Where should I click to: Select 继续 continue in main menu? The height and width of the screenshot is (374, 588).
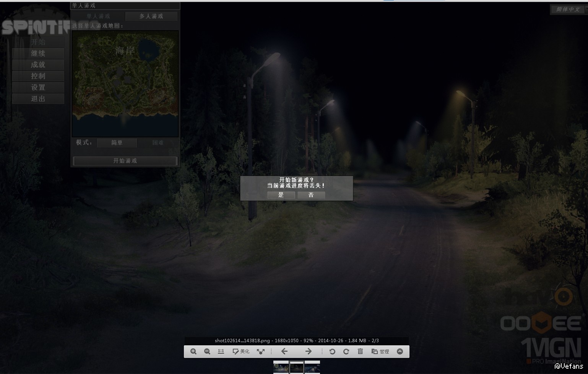pos(38,53)
